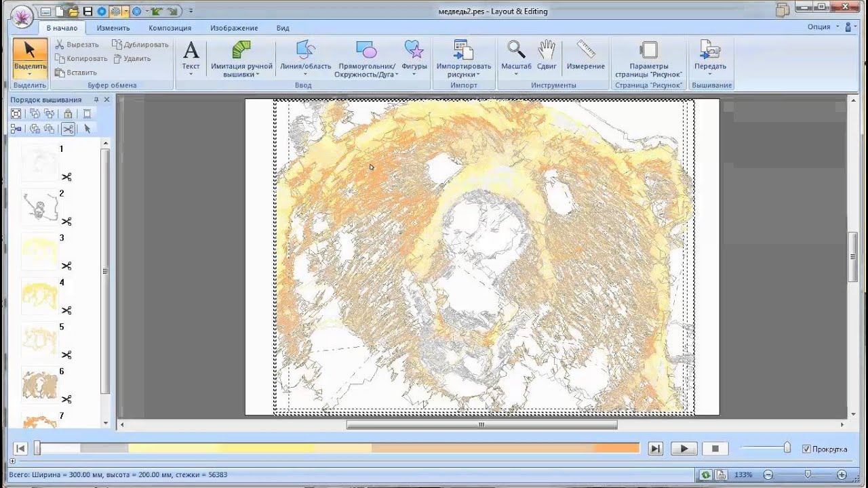Click the page properties icon in status bar
This screenshot has height=488, width=868.
[721, 475]
